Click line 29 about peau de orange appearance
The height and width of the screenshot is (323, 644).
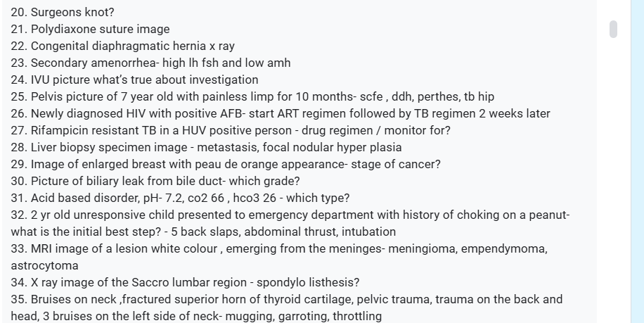226,164
